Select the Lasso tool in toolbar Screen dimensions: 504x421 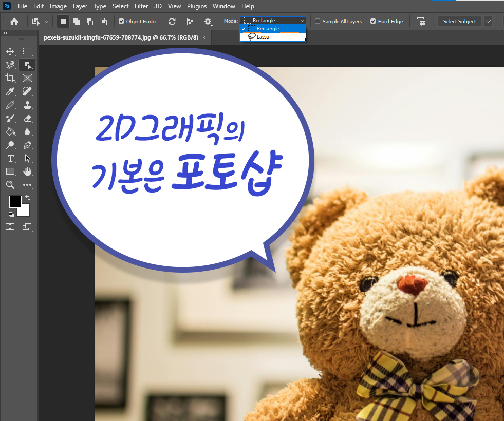[10, 65]
